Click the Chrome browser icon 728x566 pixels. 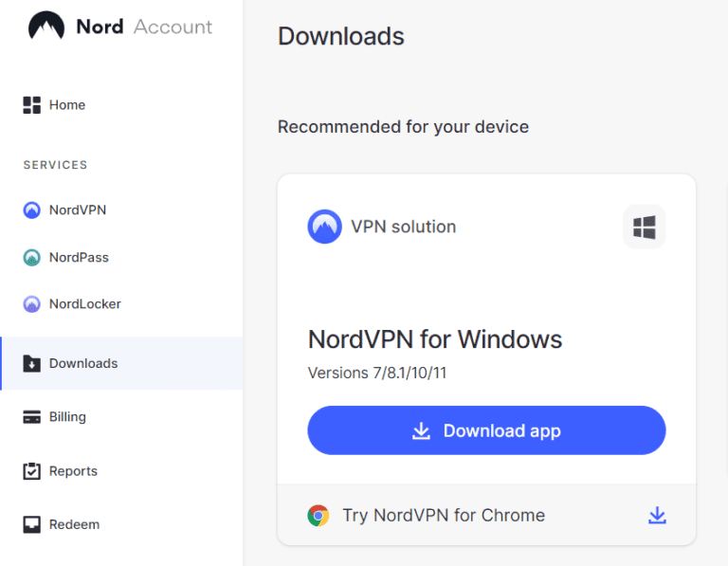(x=318, y=516)
